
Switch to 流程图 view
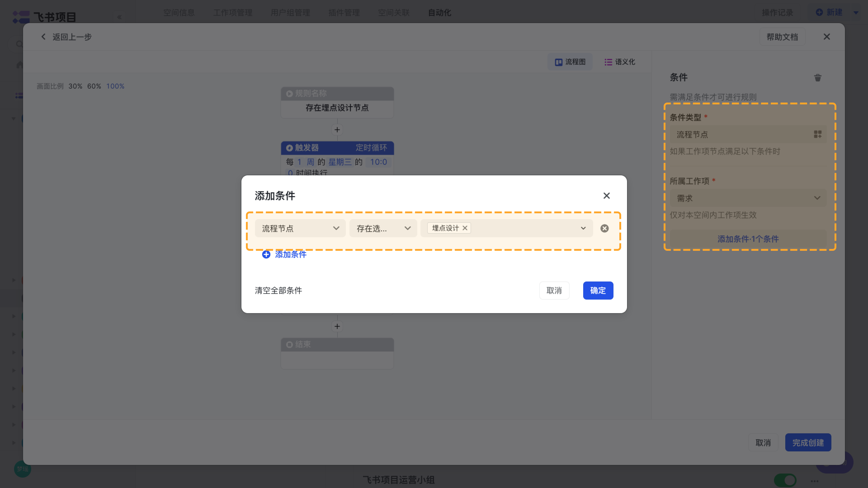pyautogui.click(x=570, y=62)
